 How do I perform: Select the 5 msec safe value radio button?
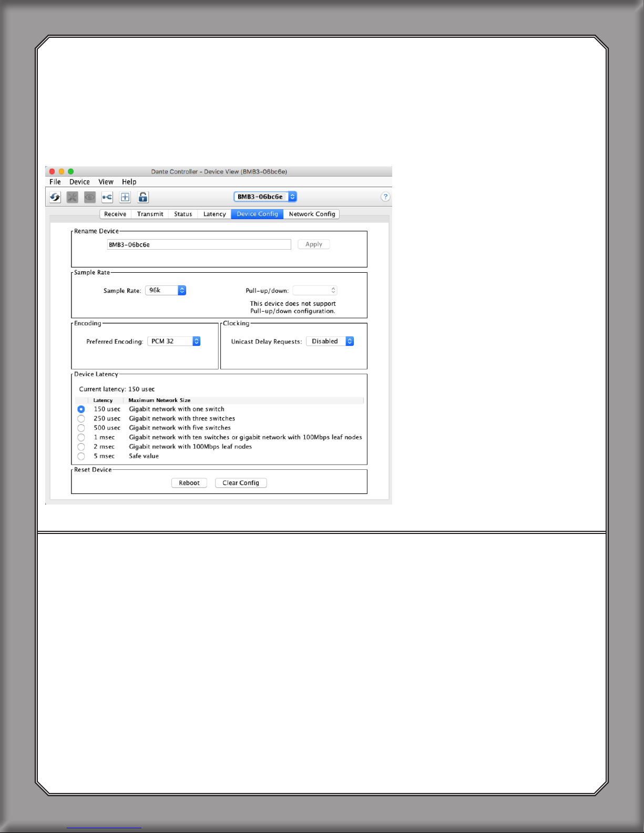click(81, 456)
